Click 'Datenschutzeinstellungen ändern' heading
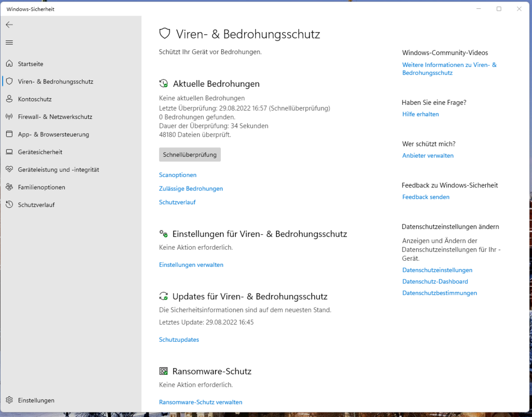 coord(450,226)
